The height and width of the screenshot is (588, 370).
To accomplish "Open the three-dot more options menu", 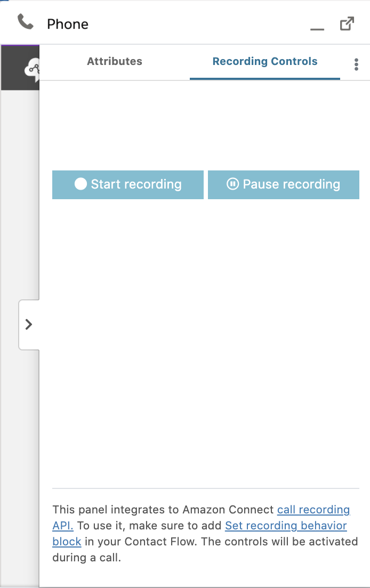I will (x=356, y=64).
